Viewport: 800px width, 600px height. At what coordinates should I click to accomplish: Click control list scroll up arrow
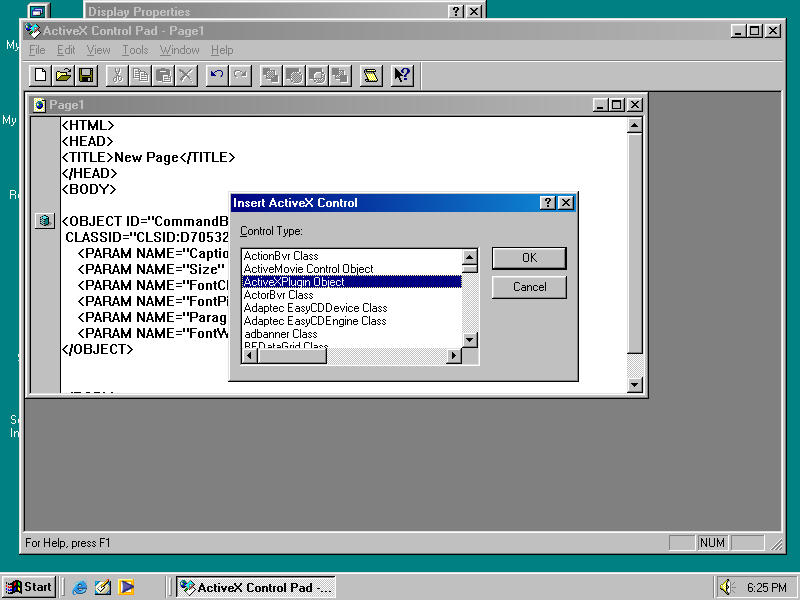[469, 256]
